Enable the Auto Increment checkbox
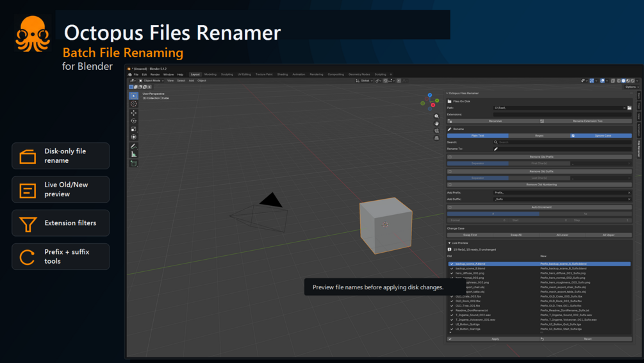The width and height of the screenshot is (644, 363). tap(450, 207)
